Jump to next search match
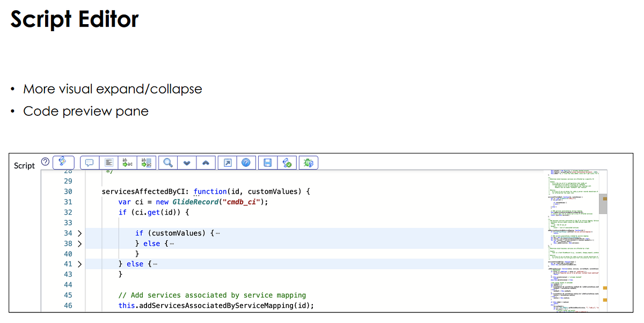This screenshot has height=323, width=644. [186, 162]
